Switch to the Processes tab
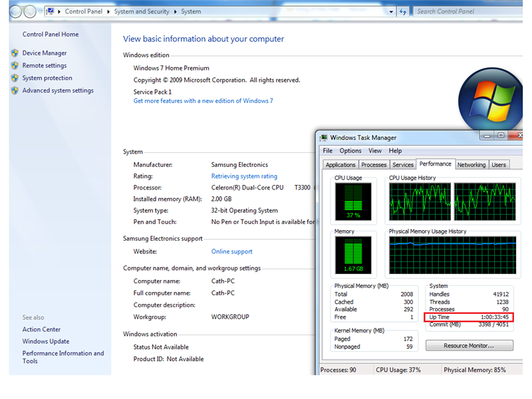This screenshot has height=399, width=532. tap(373, 164)
